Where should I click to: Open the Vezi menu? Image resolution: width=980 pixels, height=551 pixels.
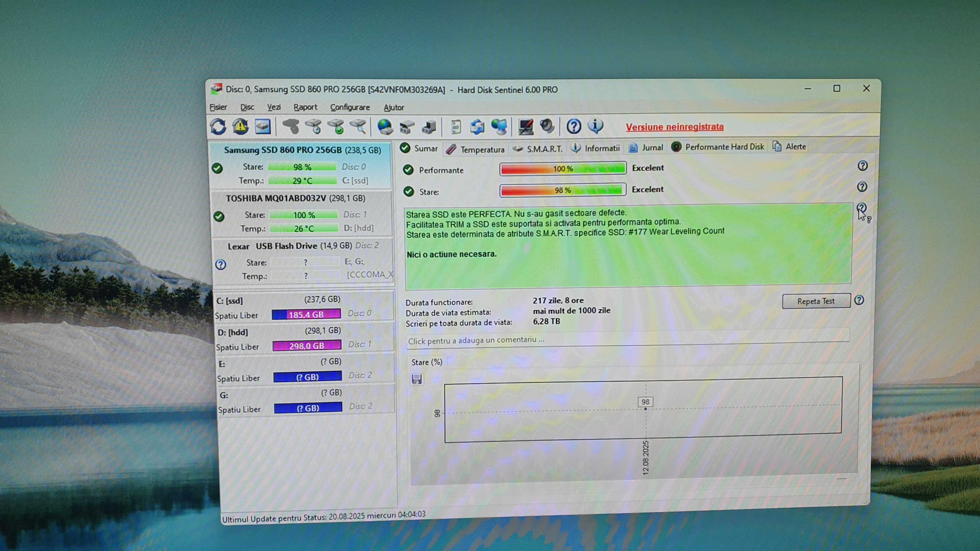pos(274,107)
